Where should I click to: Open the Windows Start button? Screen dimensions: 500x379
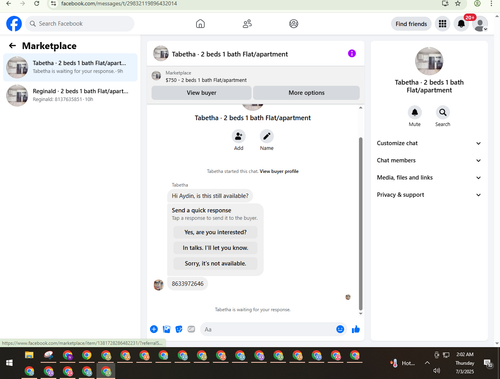9,363
